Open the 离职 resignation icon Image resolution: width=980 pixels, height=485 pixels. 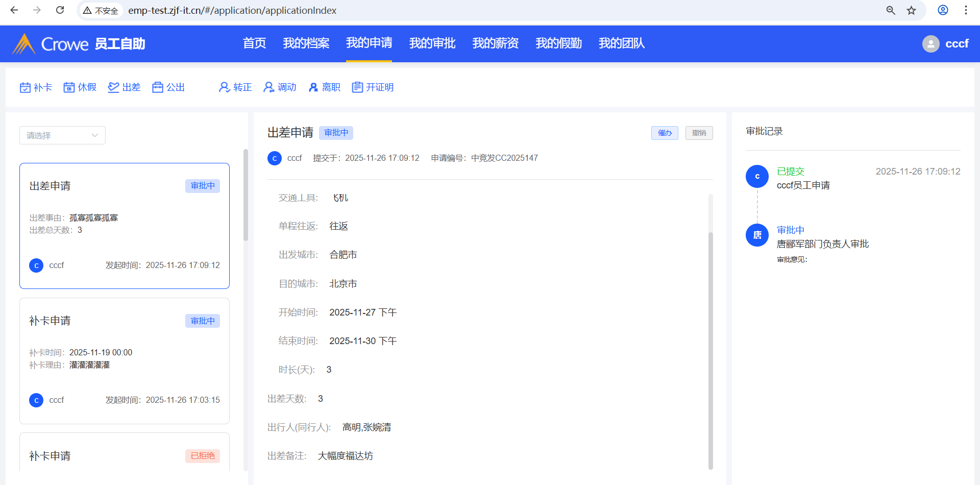click(x=313, y=87)
